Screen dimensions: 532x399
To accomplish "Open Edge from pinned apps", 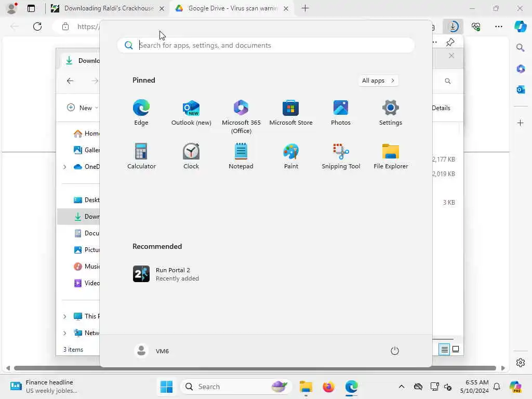I will point(141,113).
